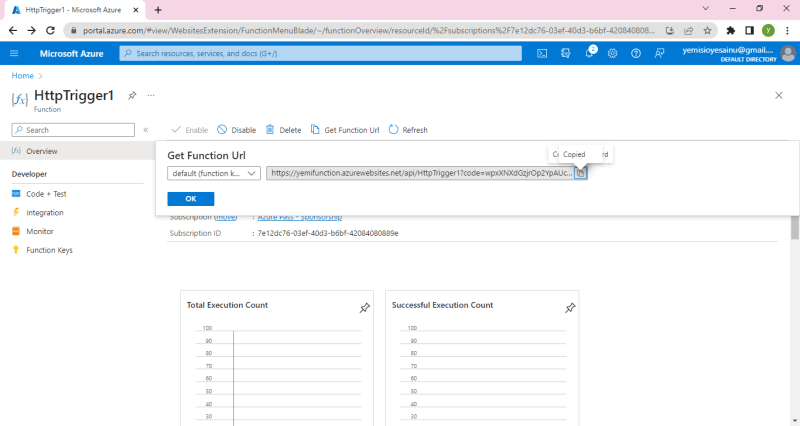800x426 pixels.
Task: Copy the function URL to clipboard
Action: [x=581, y=173]
